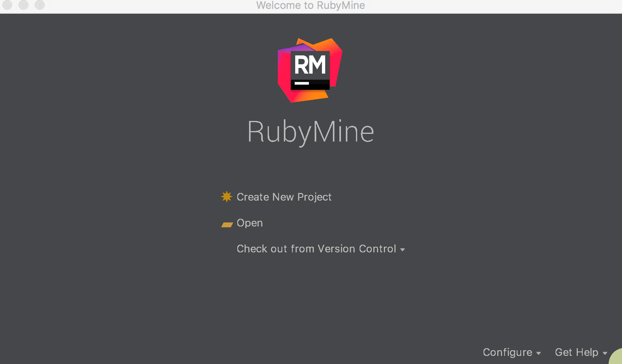The width and height of the screenshot is (622, 364).
Task: Start a project via Create New Project
Action: coord(284,197)
